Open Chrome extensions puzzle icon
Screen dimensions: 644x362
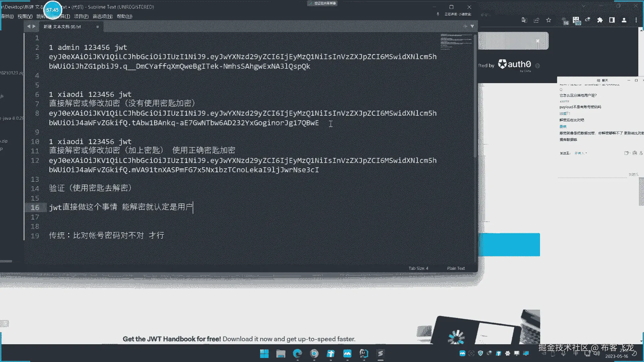tap(600, 20)
